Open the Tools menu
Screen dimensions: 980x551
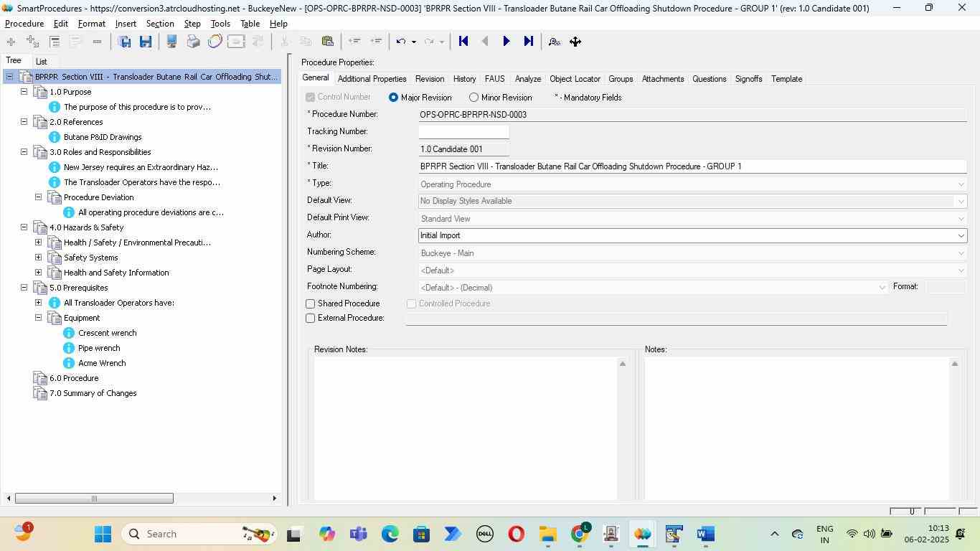(x=220, y=24)
